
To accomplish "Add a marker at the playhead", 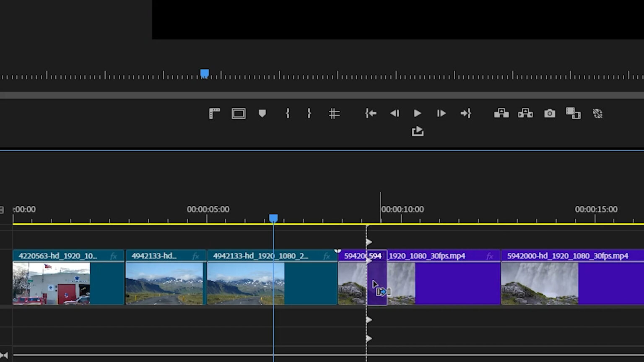I will (x=262, y=113).
